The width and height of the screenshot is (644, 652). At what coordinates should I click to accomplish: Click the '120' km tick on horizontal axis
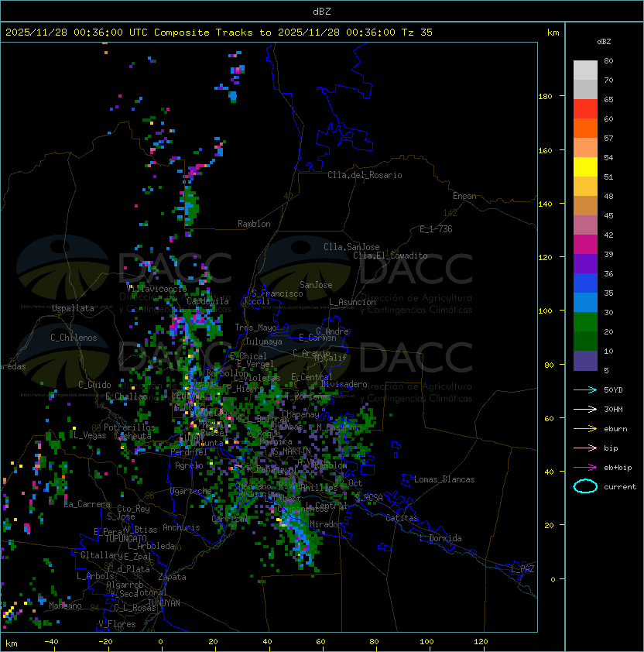(481, 642)
